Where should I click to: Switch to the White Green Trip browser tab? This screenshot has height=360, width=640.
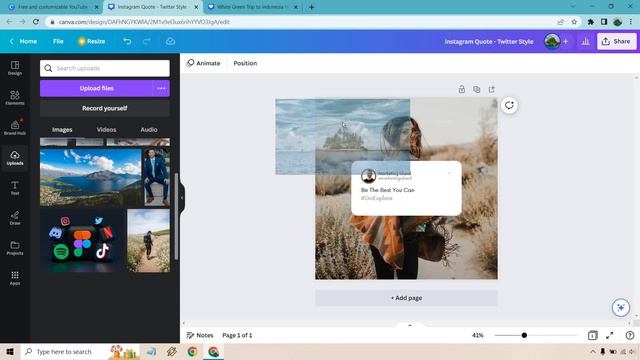252,7
